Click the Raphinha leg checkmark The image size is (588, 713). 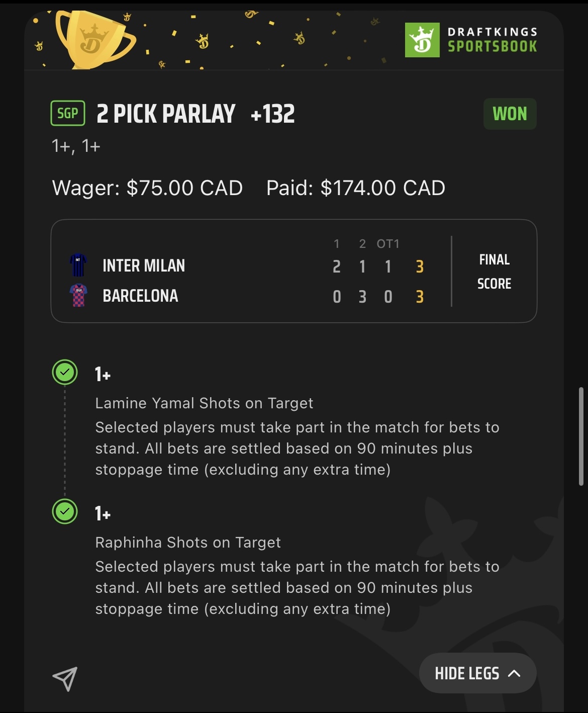[x=65, y=511]
